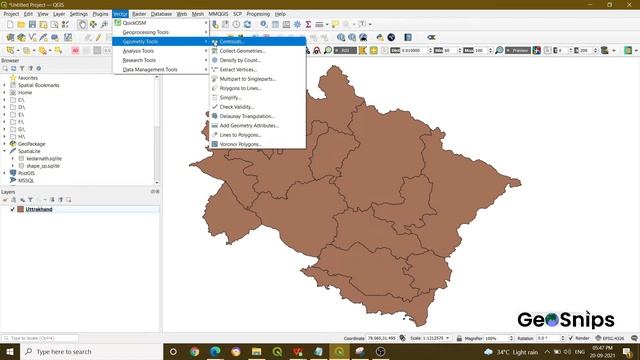640x360 pixels.
Task: Open the Scale dropdown
Action: pos(448,338)
